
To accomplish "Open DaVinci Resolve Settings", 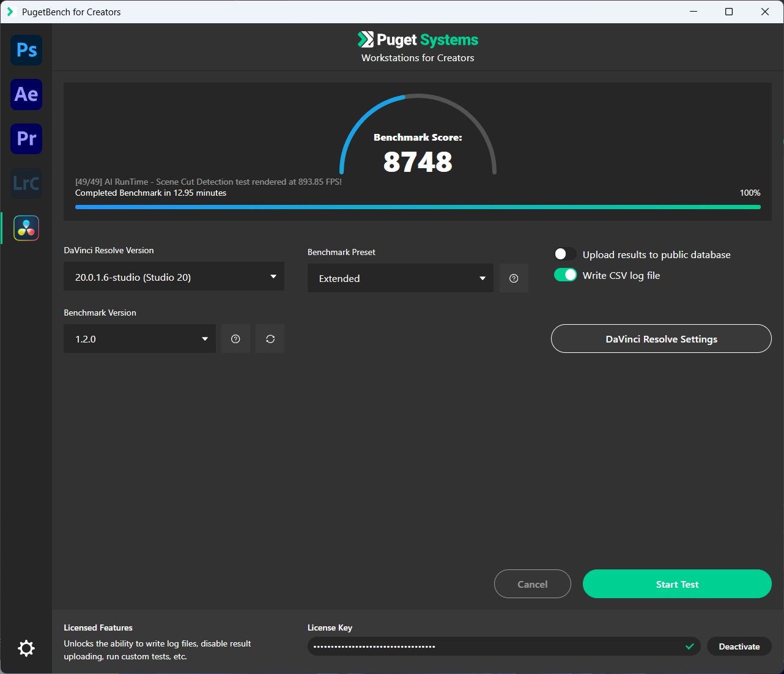I will pos(661,339).
